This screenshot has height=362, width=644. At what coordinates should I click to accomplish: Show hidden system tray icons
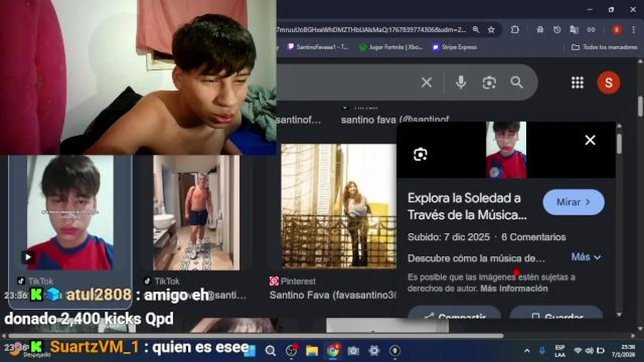[527, 350]
